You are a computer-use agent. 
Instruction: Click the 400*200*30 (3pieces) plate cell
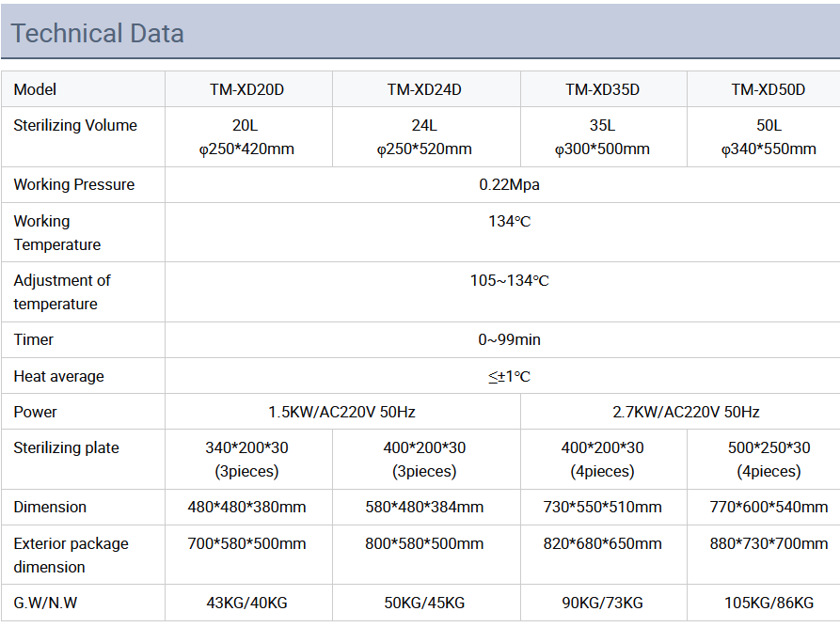tap(424, 460)
